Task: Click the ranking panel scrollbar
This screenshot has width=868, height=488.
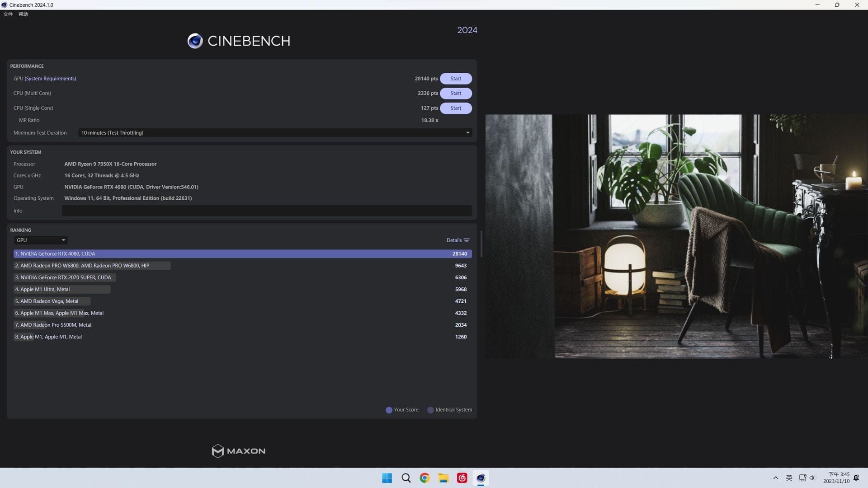Action: coord(481,244)
